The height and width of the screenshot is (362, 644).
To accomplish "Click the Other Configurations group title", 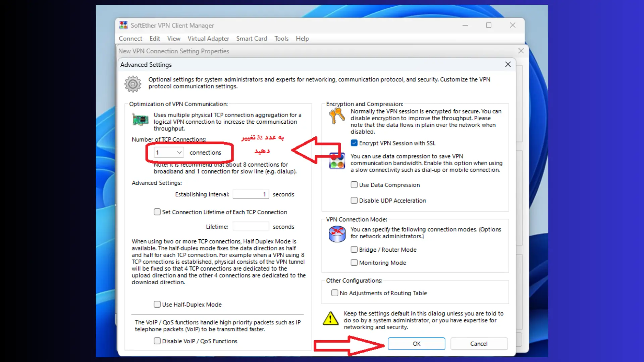I will (x=354, y=281).
